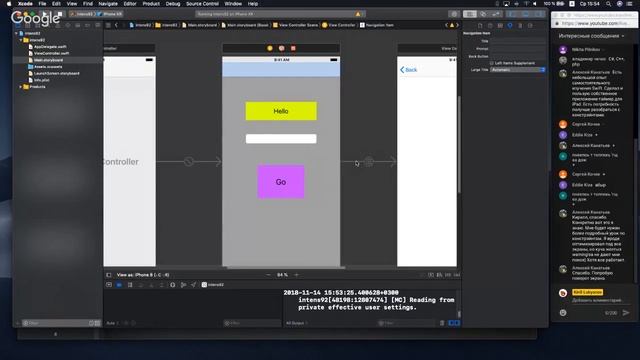Toggle the Navigator panel visibility
This screenshot has width=640, height=360.
tap(512, 14)
